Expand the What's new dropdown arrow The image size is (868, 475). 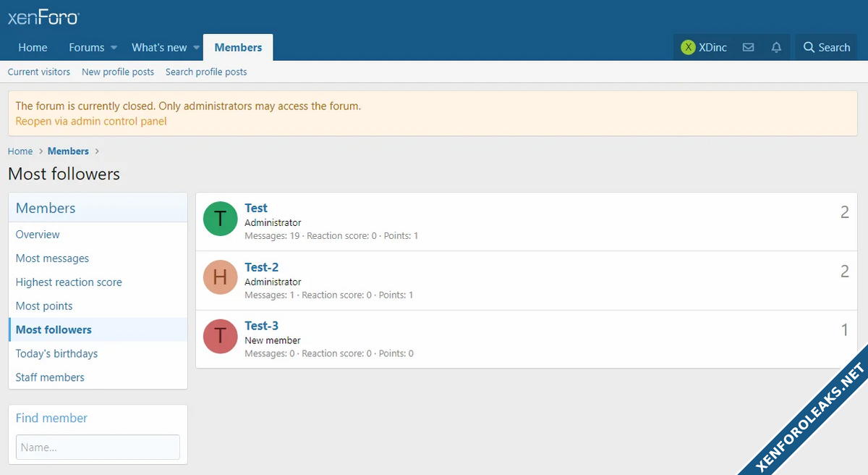coord(196,48)
